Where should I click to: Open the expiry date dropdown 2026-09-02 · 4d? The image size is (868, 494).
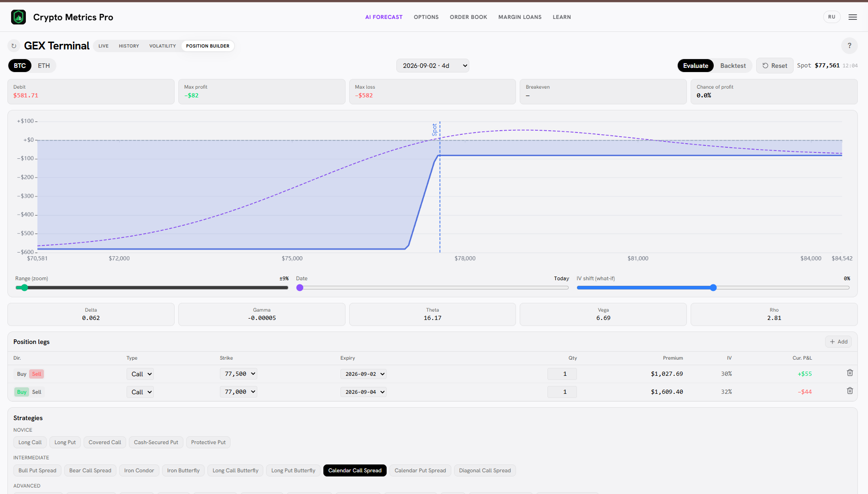click(x=433, y=66)
